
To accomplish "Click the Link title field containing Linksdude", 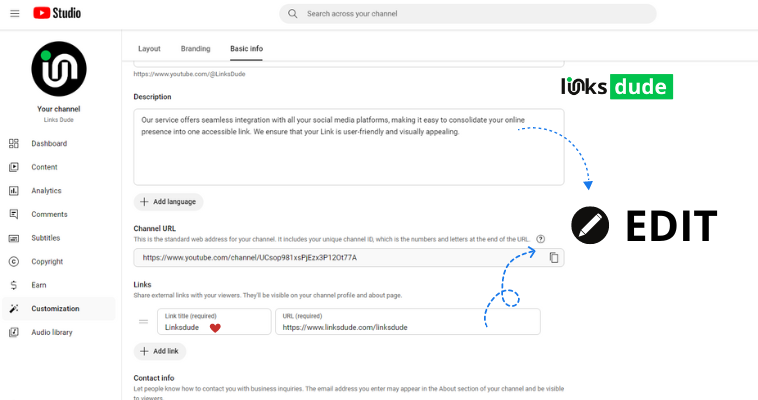I will pyautogui.click(x=214, y=322).
